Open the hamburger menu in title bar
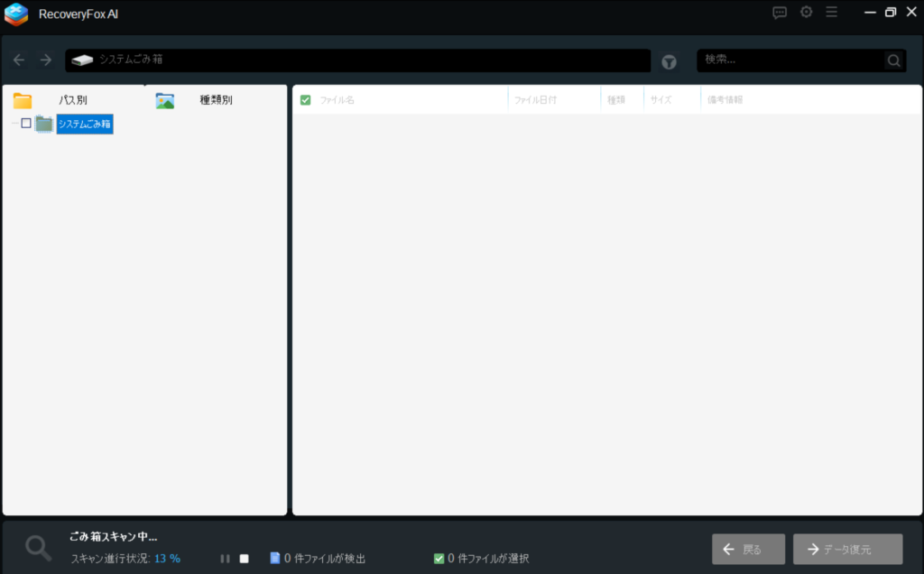 pyautogui.click(x=831, y=13)
